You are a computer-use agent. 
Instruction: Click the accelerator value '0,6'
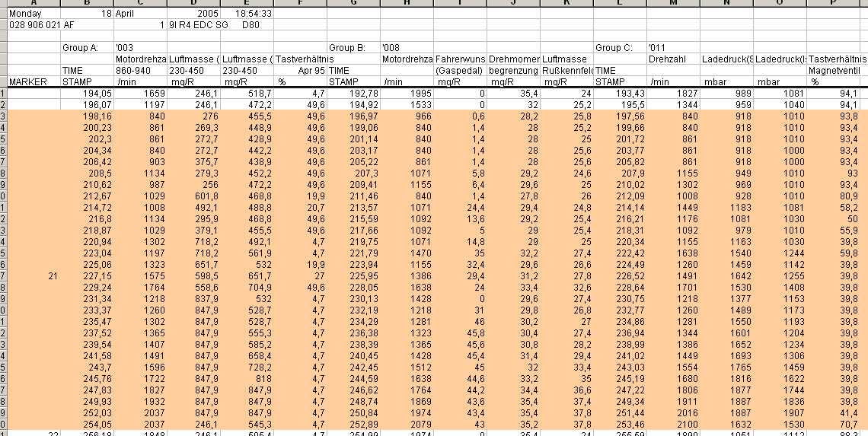point(459,116)
